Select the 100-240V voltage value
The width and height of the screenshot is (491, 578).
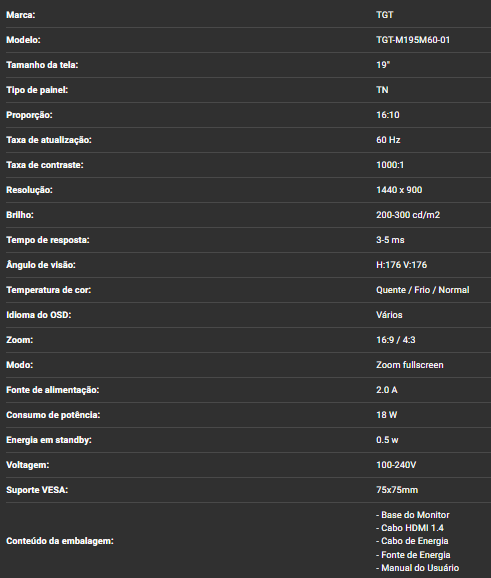pos(396,465)
